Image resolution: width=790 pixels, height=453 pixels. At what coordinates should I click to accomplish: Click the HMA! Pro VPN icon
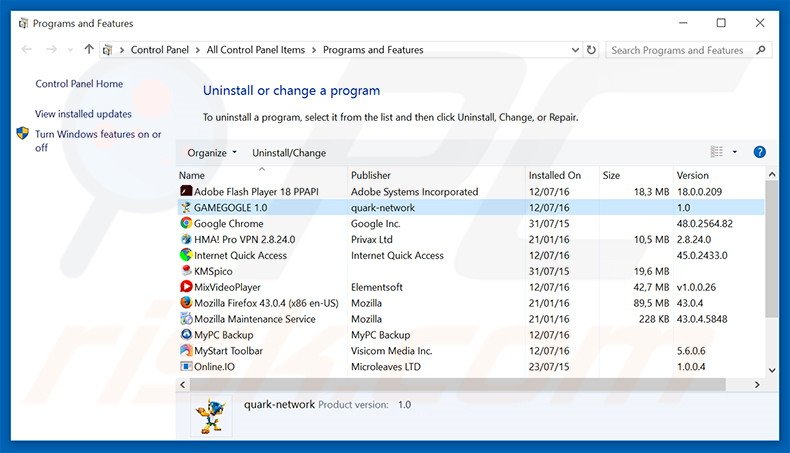[186, 239]
